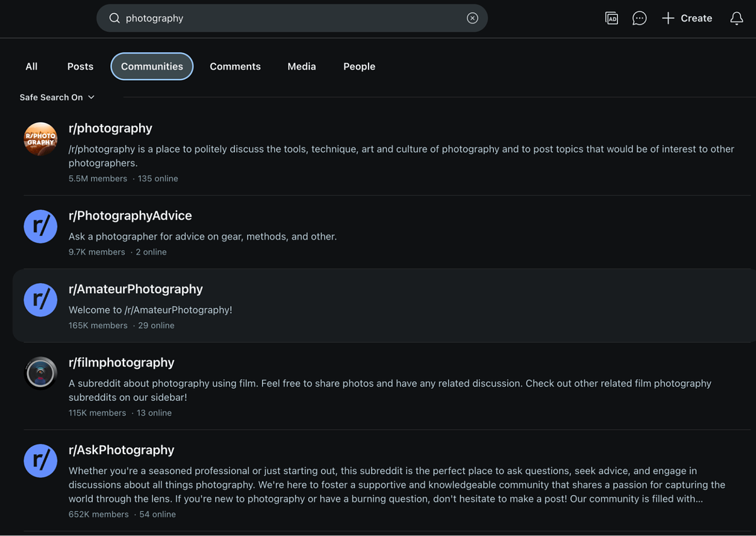The height and width of the screenshot is (536, 756).
Task: Open the r/AmateurPhotography community
Action: pos(136,289)
